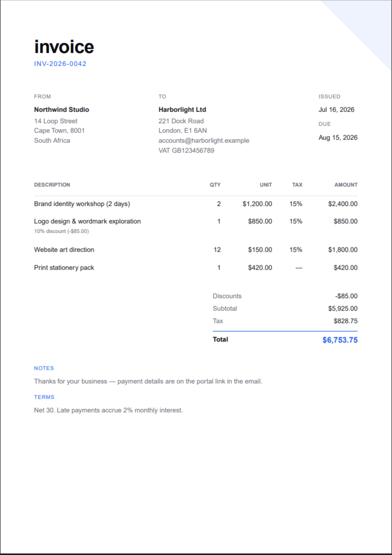Click the DESCRIPTION column header
The height and width of the screenshot is (555, 392).
tap(52, 185)
